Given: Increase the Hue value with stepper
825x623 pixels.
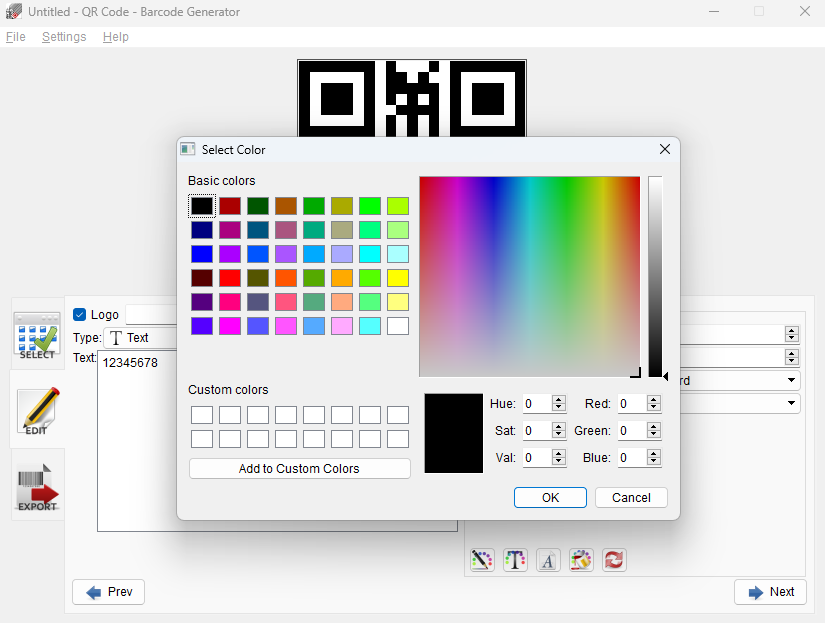Looking at the screenshot, I should coord(559,400).
